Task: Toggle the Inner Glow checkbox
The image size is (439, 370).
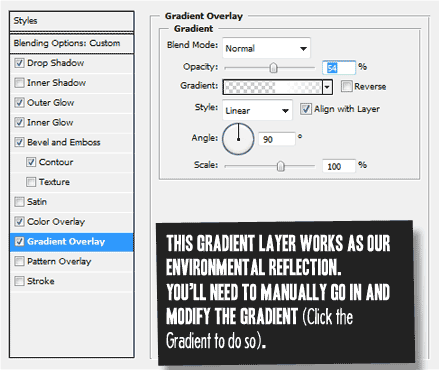Action: coord(19,122)
